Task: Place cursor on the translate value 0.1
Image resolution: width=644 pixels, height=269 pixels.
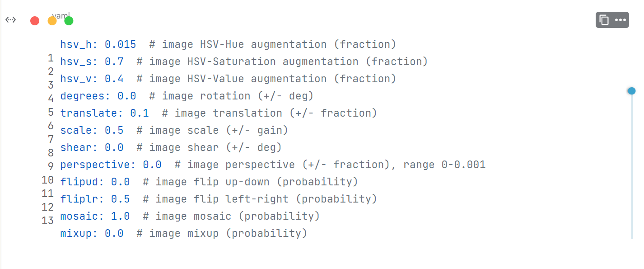Action: pyautogui.click(x=140, y=113)
